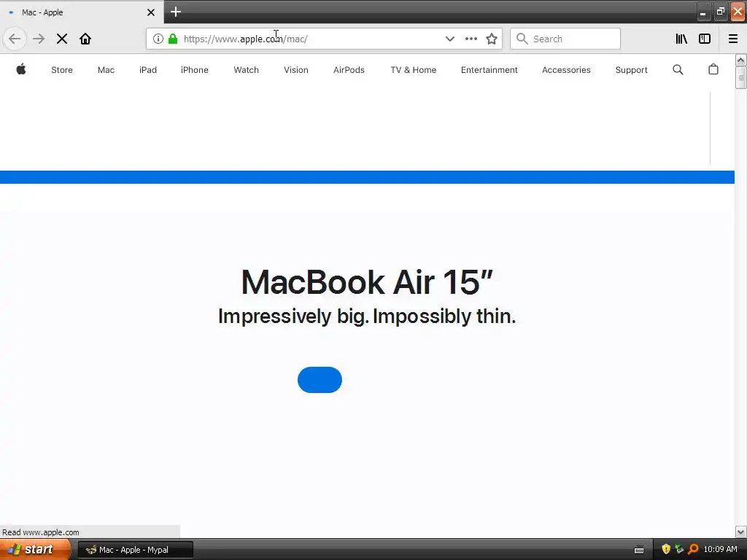Click the Impressively big. Impossibly thin. tagline
Image resolution: width=747 pixels, height=560 pixels.
coord(367,316)
